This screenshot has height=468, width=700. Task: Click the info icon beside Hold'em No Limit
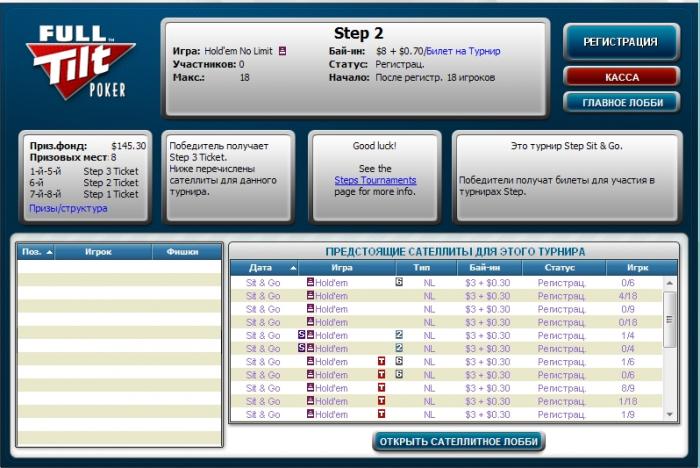click(282, 51)
